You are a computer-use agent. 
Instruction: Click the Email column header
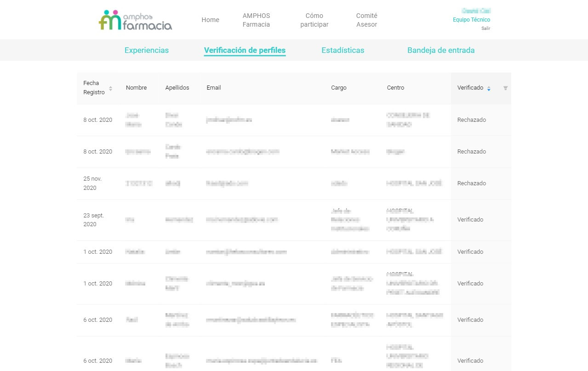coord(214,88)
